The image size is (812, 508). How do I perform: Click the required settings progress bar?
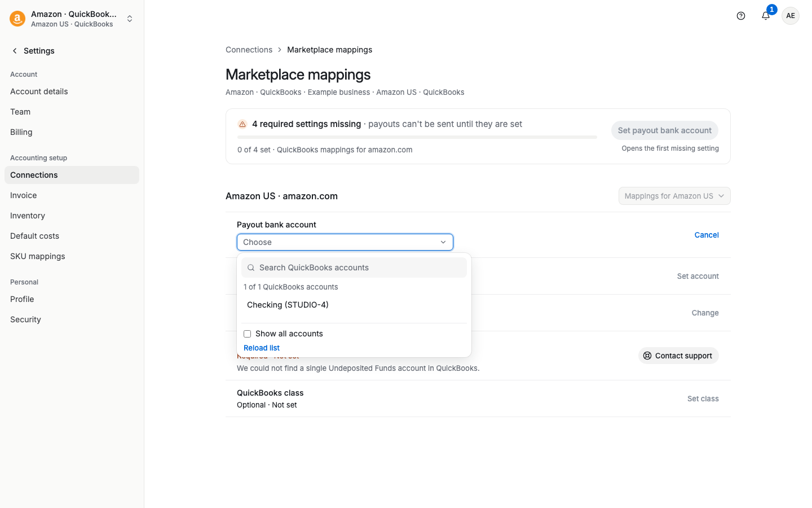point(417,137)
